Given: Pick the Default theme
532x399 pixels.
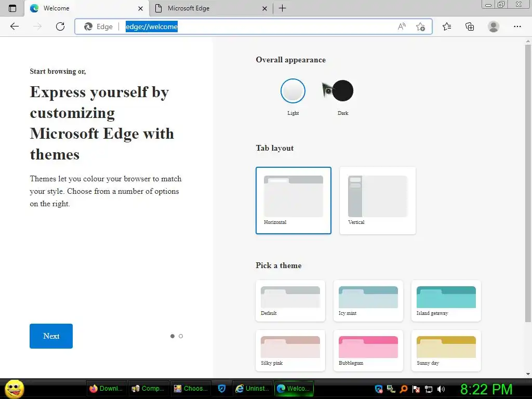Looking at the screenshot, I should 290,301.
